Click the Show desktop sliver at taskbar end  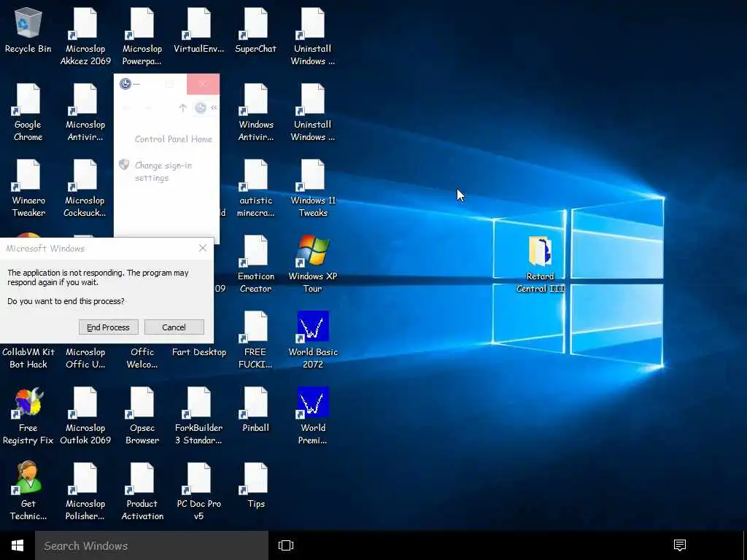(744, 545)
